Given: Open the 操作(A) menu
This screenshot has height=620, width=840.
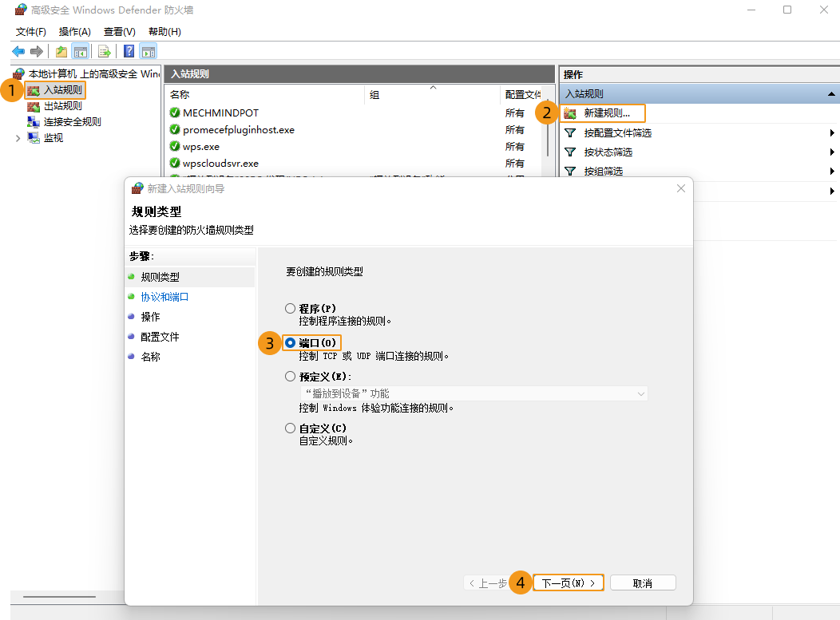Looking at the screenshot, I should click(x=74, y=32).
